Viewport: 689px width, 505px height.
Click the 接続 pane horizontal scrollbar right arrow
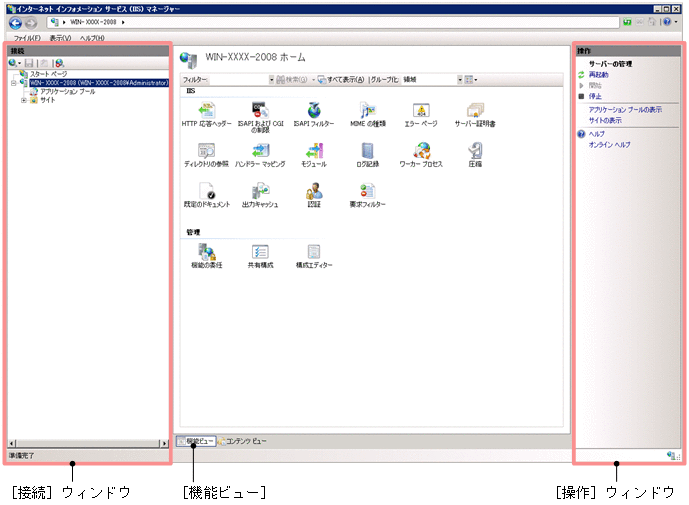[164, 443]
